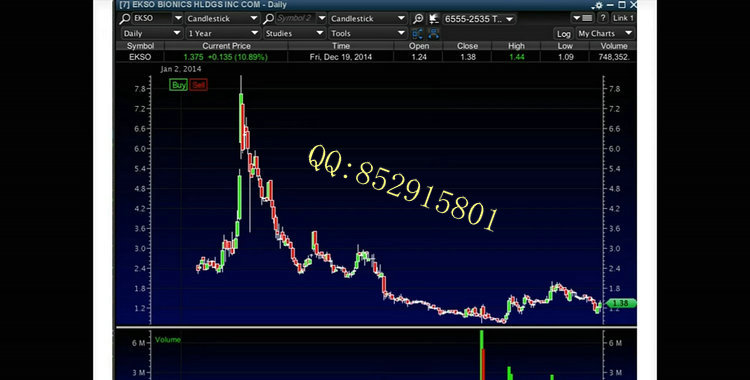Open the Studies menu
The width and height of the screenshot is (750, 380).
click(x=295, y=34)
